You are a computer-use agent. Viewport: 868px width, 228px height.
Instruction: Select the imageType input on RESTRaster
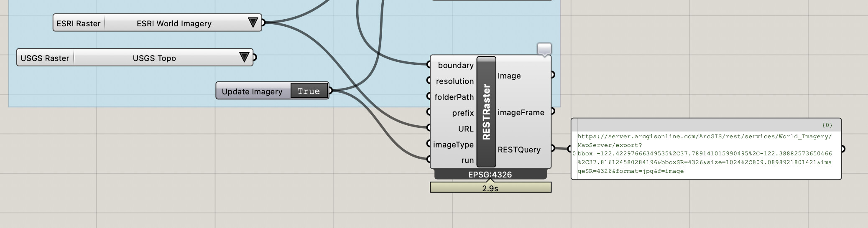453,144
